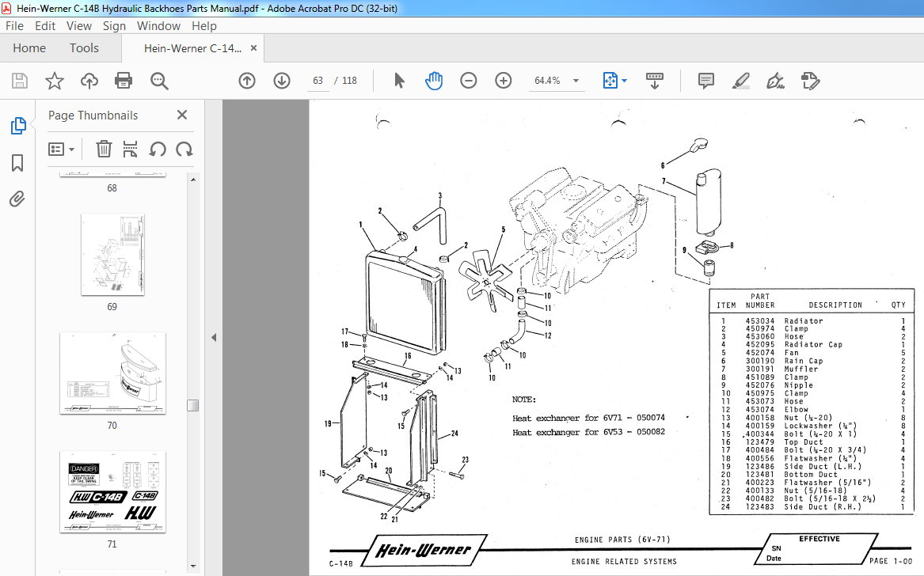Click the total page count '118' text
The image size is (924, 576).
click(x=349, y=81)
